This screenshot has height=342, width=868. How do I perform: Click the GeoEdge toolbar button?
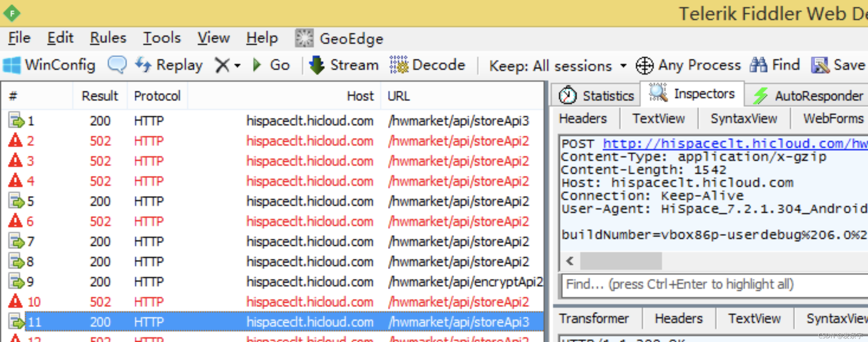[339, 38]
